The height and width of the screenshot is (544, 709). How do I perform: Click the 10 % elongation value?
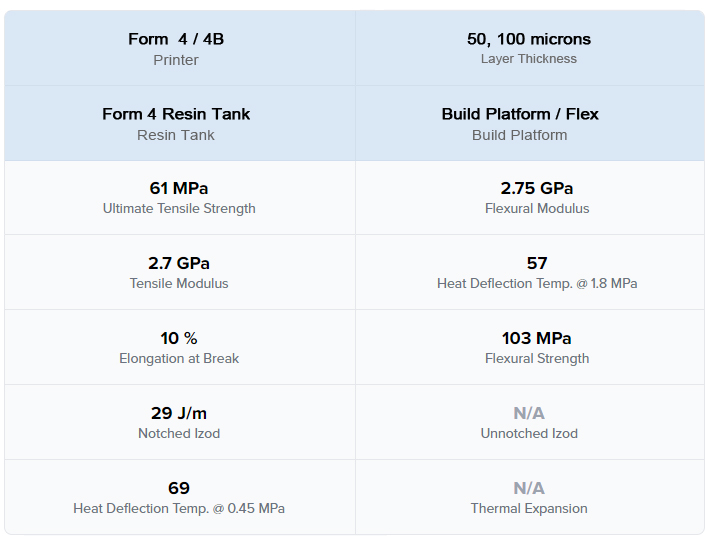[179, 338]
